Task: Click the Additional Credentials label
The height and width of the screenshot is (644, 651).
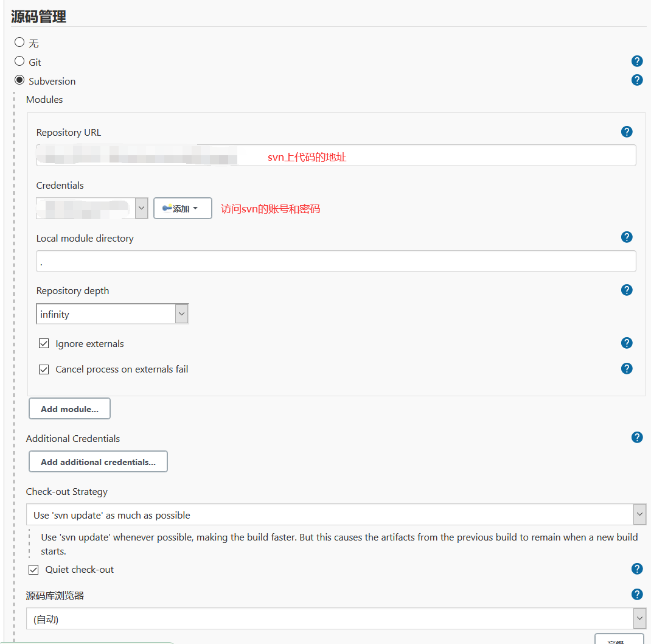Action: pos(73,439)
